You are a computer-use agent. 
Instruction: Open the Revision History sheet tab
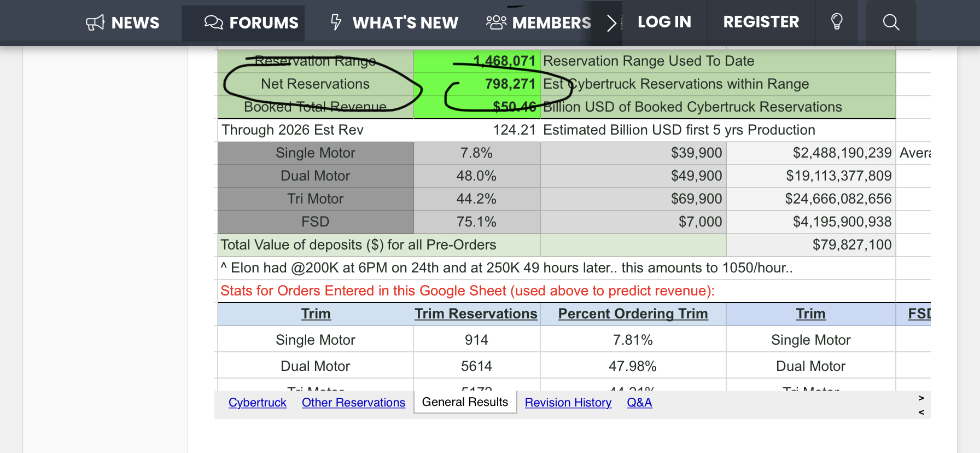point(568,403)
